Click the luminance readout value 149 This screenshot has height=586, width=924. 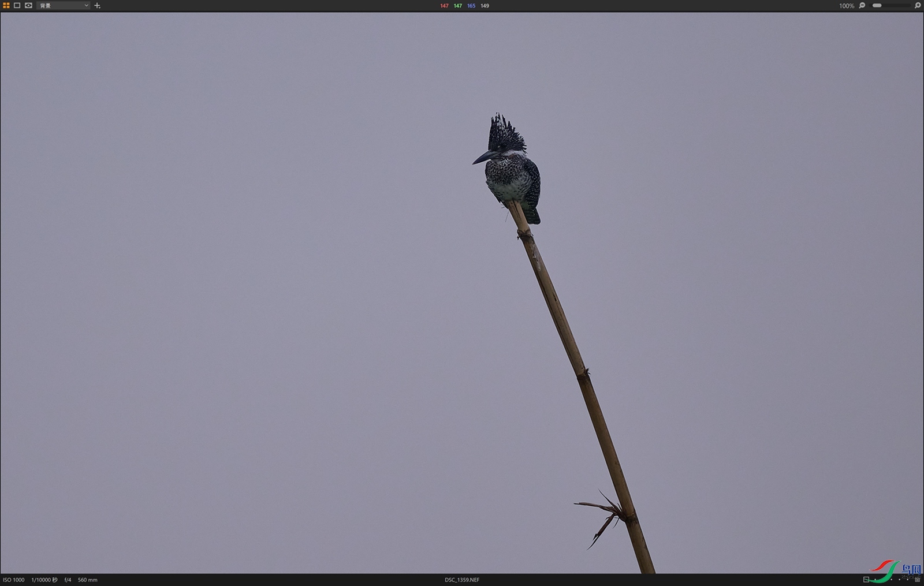coord(485,6)
